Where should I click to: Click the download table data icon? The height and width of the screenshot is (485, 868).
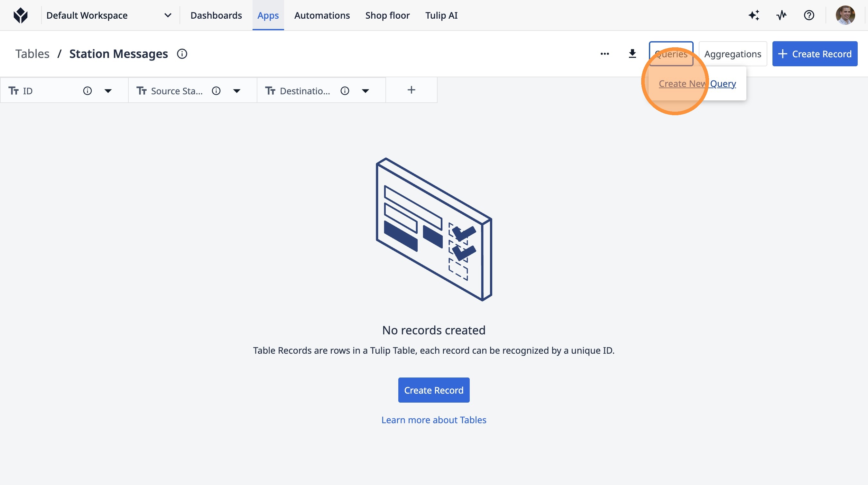click(632, 54)
